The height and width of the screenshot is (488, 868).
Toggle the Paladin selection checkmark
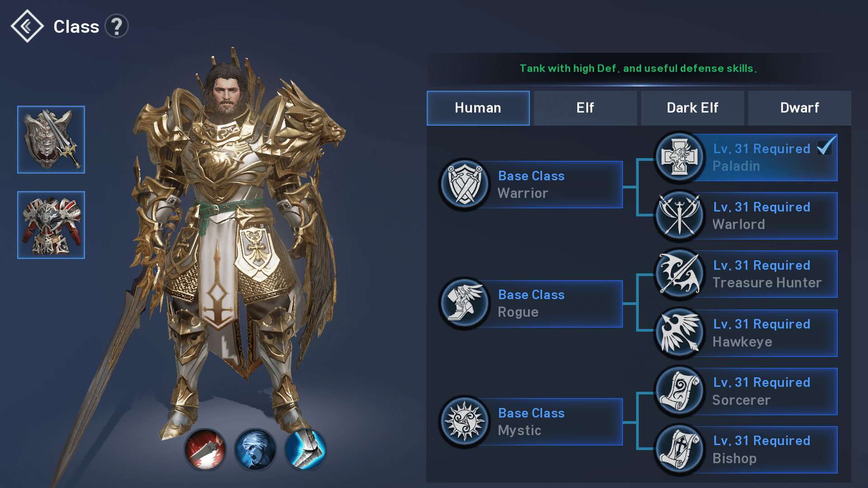[826, 146]
